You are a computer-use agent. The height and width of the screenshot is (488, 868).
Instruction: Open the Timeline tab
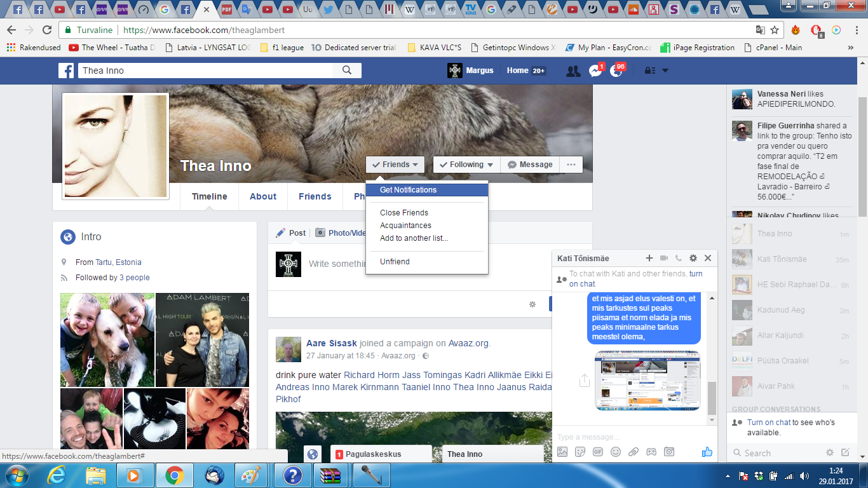point(210,196)
